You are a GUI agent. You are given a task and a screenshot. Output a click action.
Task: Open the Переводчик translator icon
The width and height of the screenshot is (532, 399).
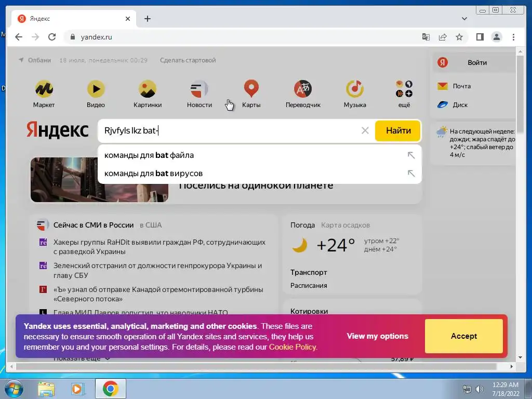303,89
